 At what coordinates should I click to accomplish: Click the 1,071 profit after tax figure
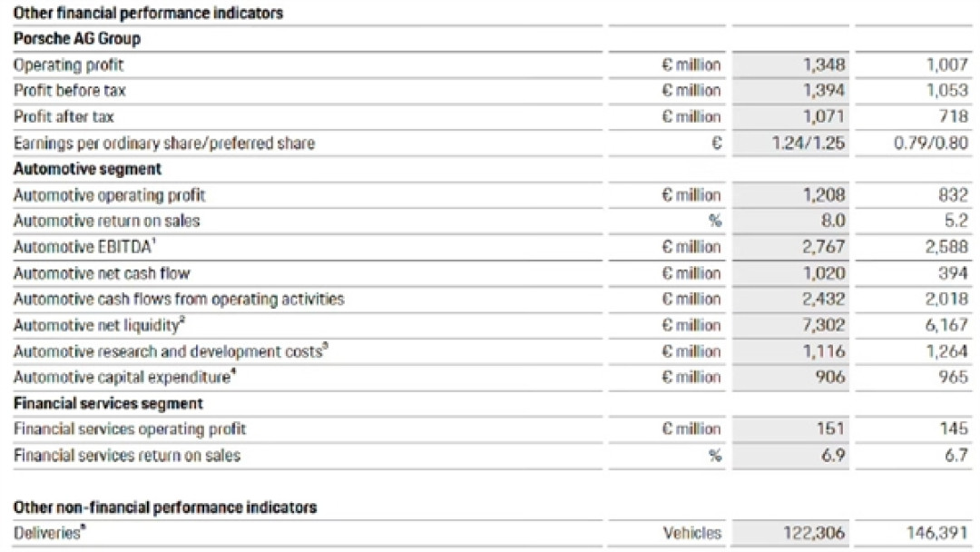[824, 116]
